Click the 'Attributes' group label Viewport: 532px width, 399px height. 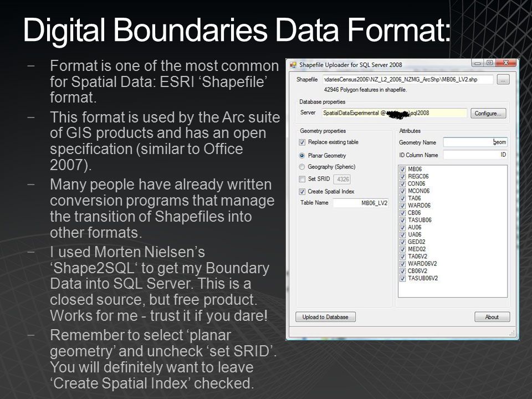click(x=410, y=131)
